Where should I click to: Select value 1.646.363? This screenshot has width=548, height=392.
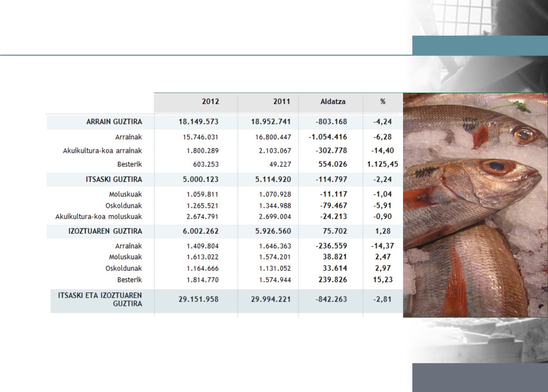[275, 246]
